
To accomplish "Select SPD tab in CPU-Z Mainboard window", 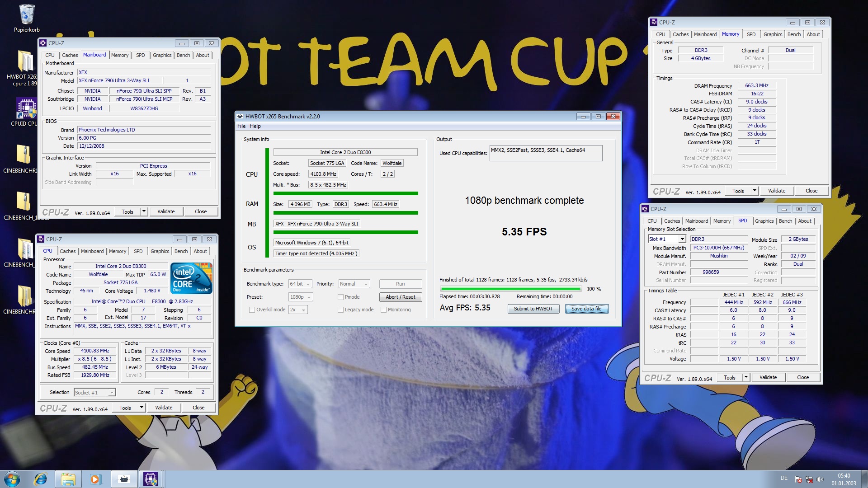I will click(141, 55).
